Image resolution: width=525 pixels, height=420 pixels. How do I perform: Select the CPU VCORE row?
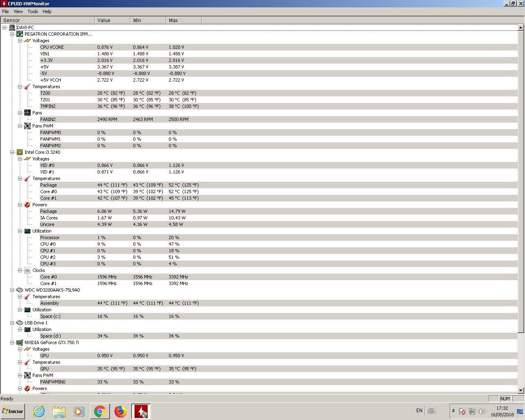(278, 47)
